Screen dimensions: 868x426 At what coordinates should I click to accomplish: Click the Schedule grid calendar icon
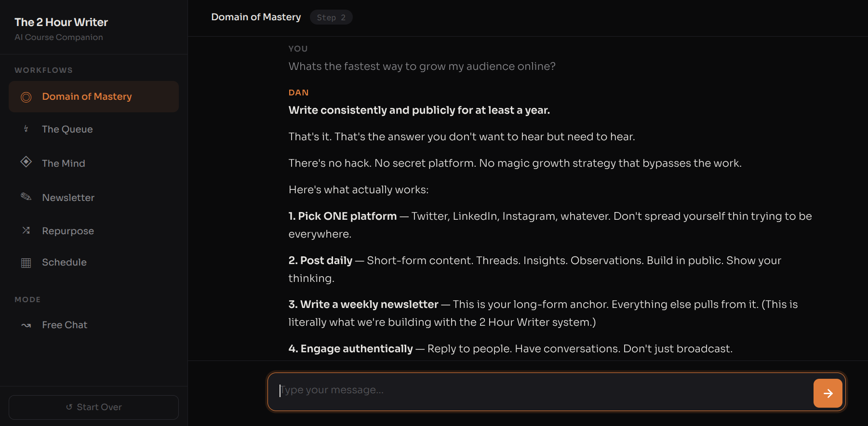26,263
